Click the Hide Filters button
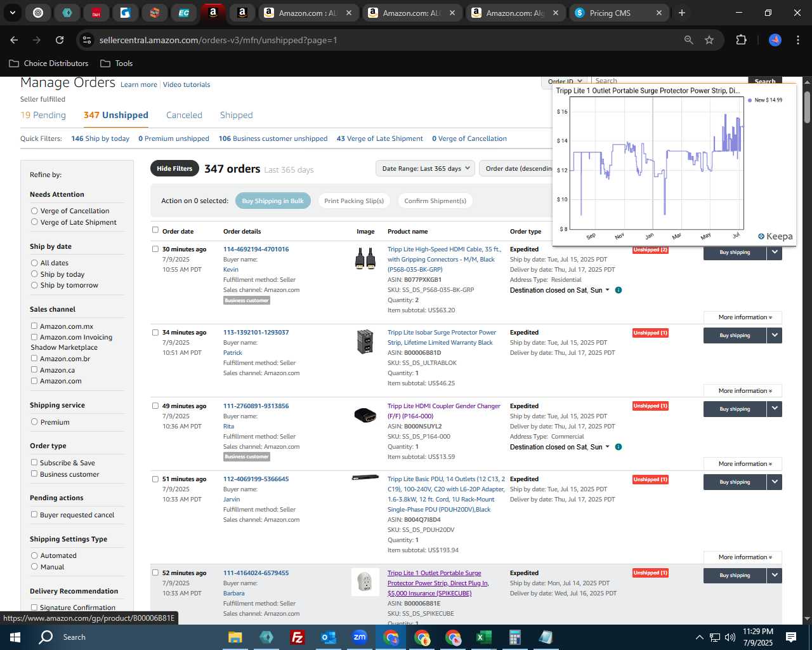This screenshot has height=650, width=812. [174, 168]
